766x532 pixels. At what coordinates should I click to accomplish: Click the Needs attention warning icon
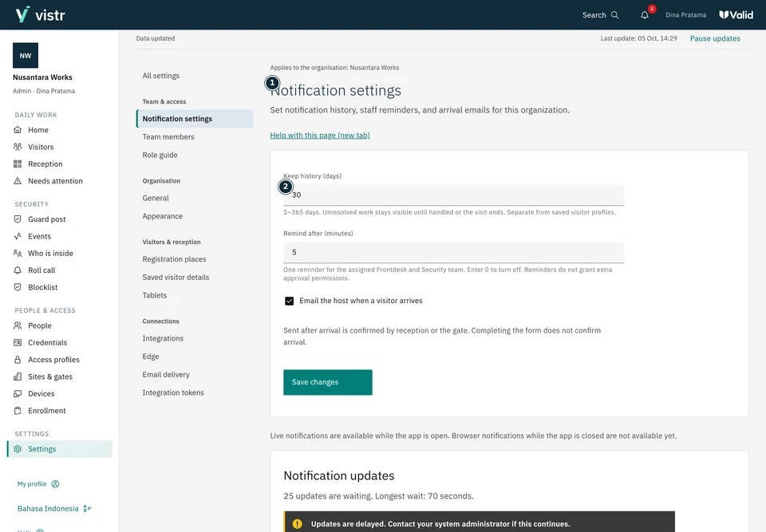pos(18,181)
